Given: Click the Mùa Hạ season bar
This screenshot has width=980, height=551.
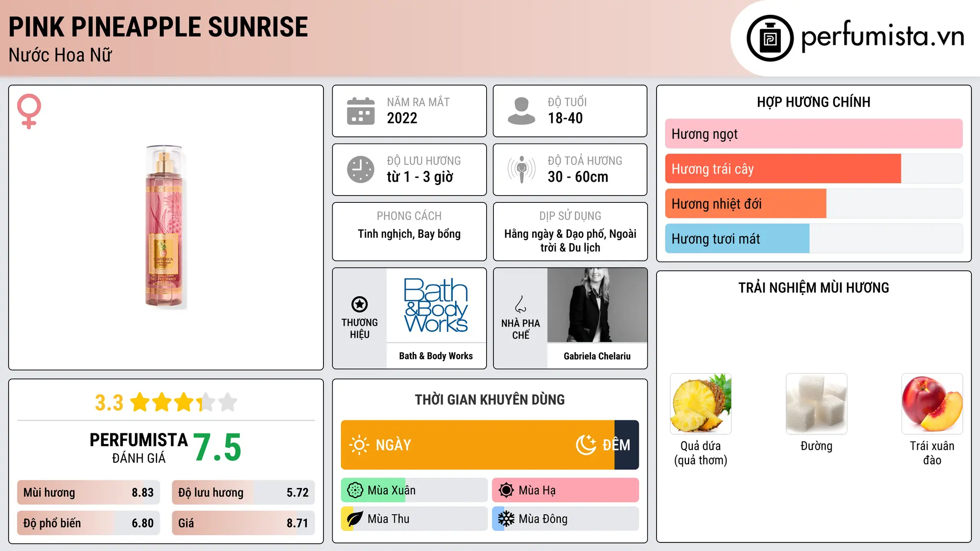Looking at the screenshot, I should (566, 490).
